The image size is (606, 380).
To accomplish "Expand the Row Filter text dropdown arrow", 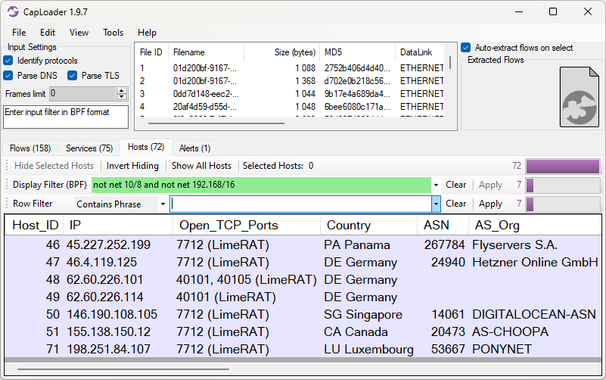I will [436, 204].
